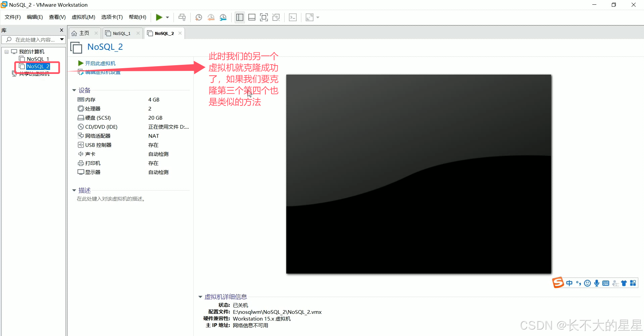Screen dimensions: 644x336
Task: Open the 虚拟机(M) menu
Action: coord(84,17)
